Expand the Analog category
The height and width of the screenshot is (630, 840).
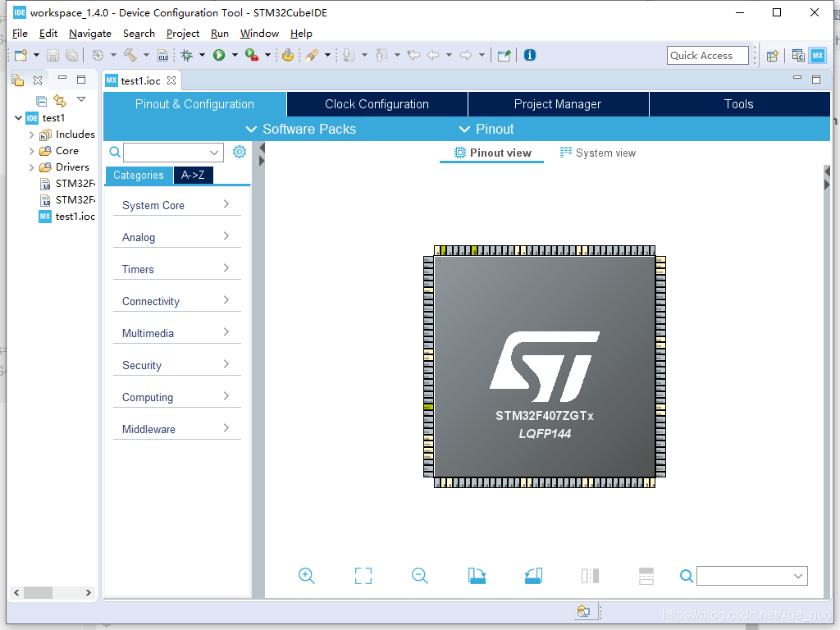pyautogui.click(x=177, y=237)
